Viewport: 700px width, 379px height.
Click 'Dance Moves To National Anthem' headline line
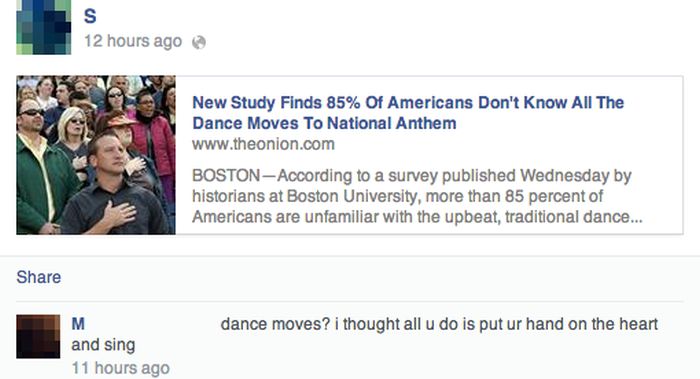325,123
